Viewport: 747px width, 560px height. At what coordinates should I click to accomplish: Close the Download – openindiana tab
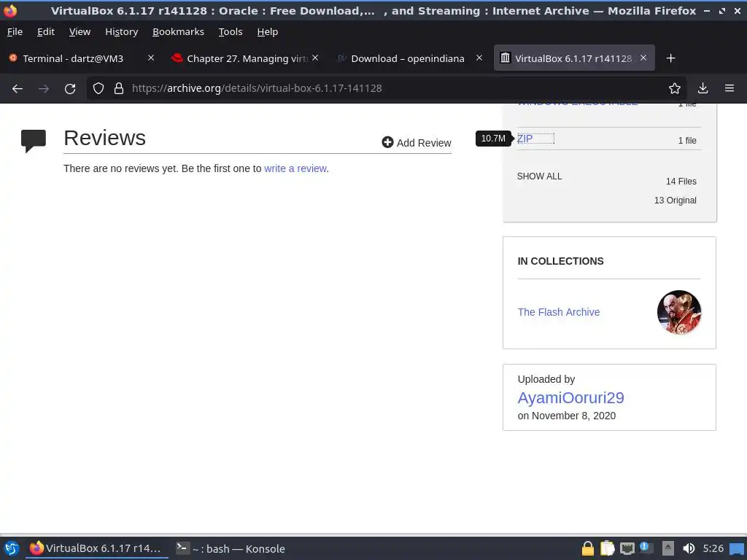479,58
